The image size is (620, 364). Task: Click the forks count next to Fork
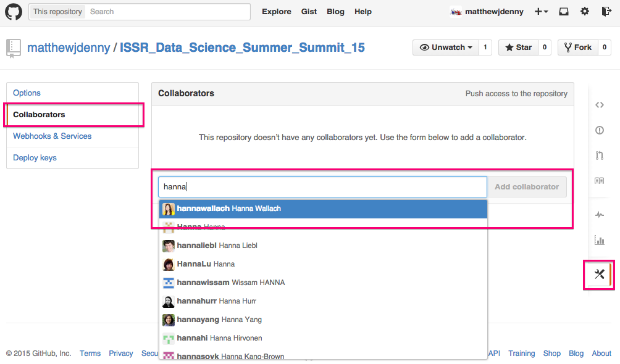[x=604, y=48]
